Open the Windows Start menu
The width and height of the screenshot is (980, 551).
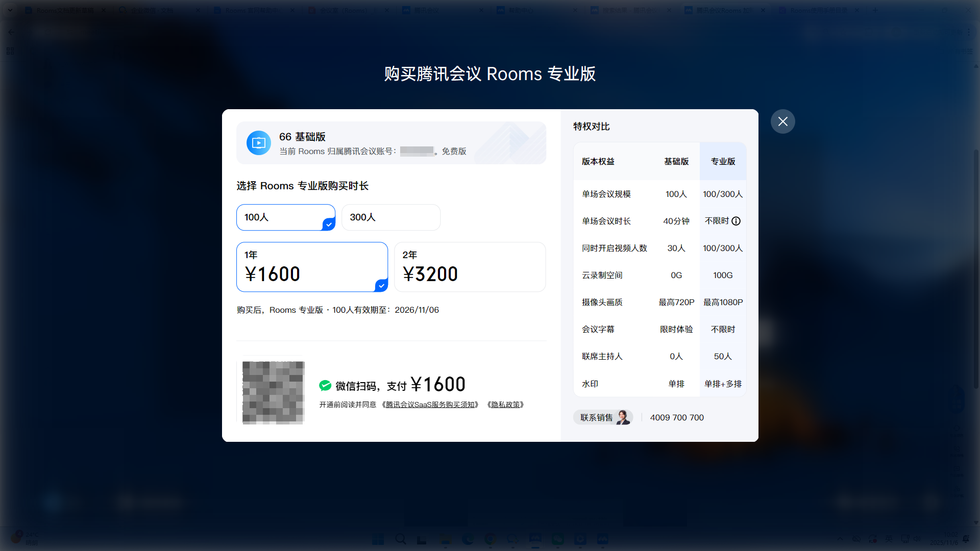(378, 539)
